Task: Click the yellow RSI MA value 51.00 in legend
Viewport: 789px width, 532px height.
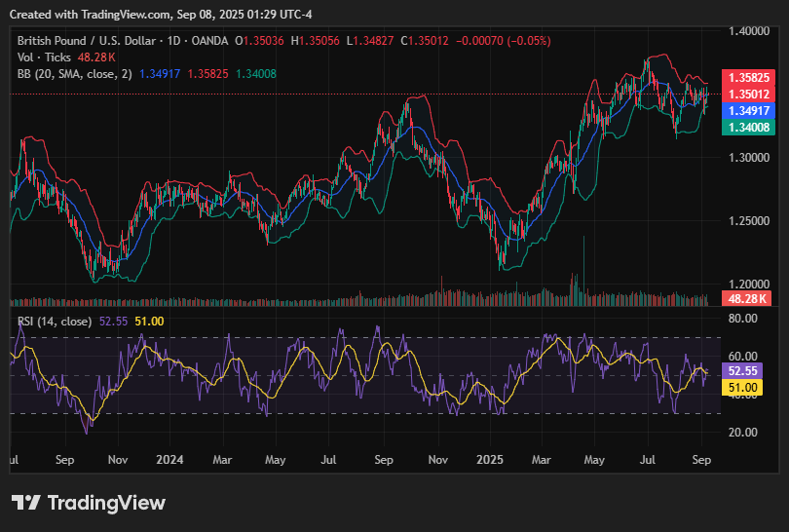Action: 149,322
